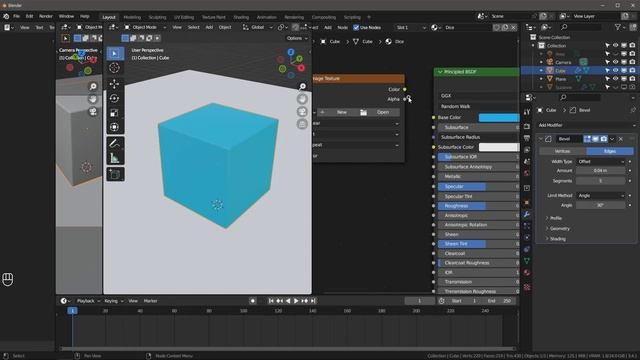The width and height of the screenshot is (640, 360).
Task: Click the pan hand icon in User Perspective viewport
Action: [x=302, y=99]
